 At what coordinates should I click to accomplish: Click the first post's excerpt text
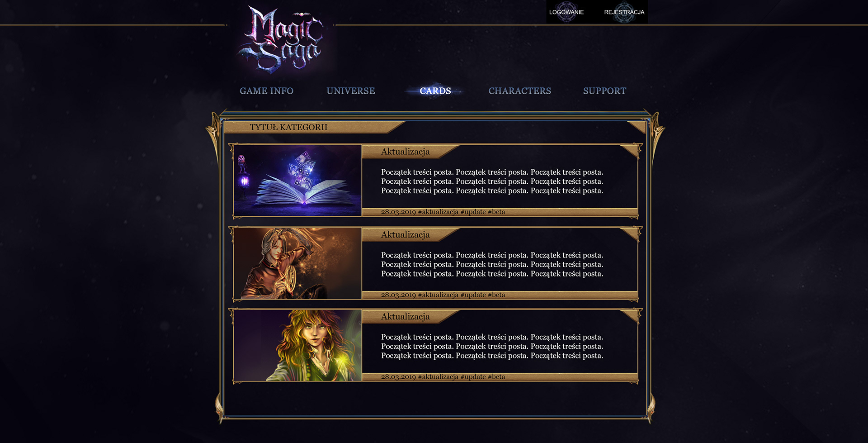point(492,181)
